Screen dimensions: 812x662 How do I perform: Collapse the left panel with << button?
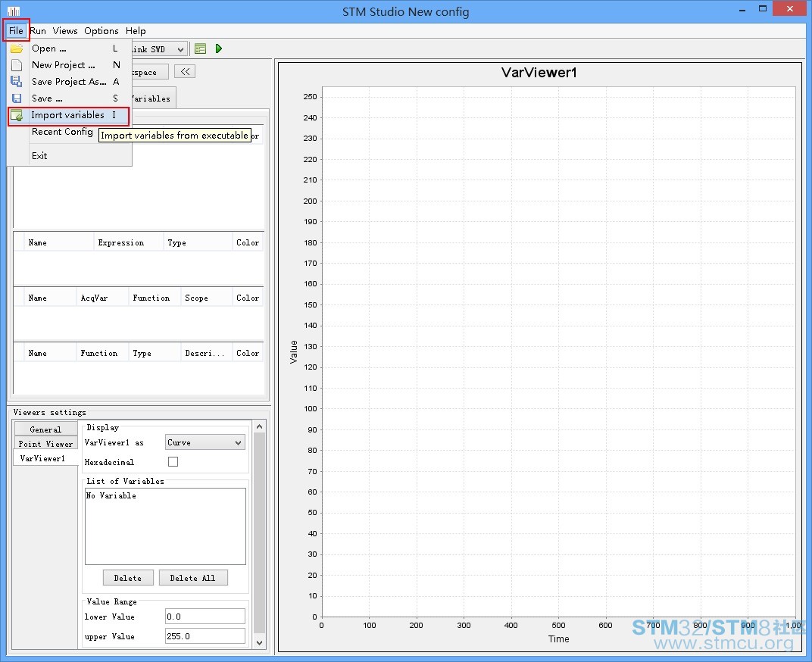(185, 71)
